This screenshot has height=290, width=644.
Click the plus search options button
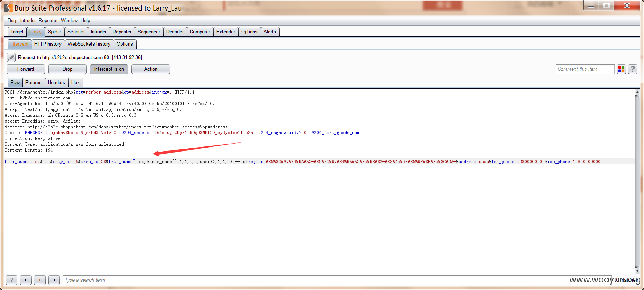[x=40, y=280]
